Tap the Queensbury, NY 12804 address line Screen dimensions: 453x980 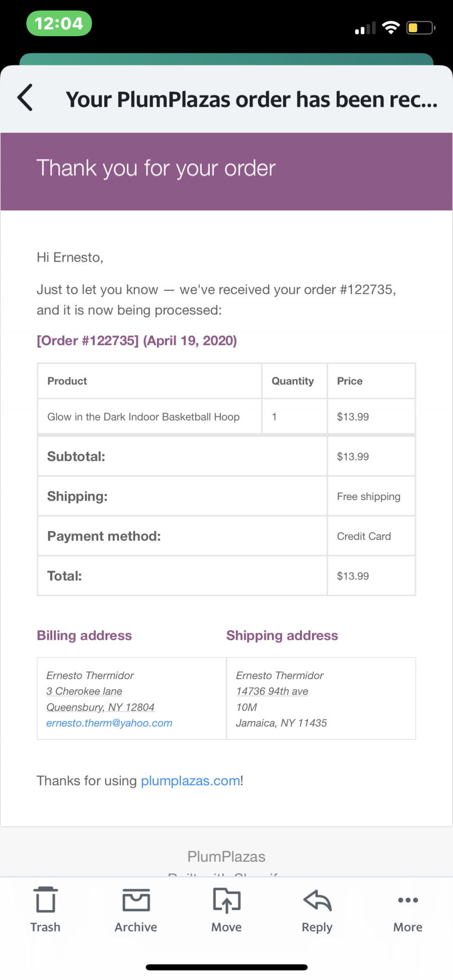coord(100,707)
